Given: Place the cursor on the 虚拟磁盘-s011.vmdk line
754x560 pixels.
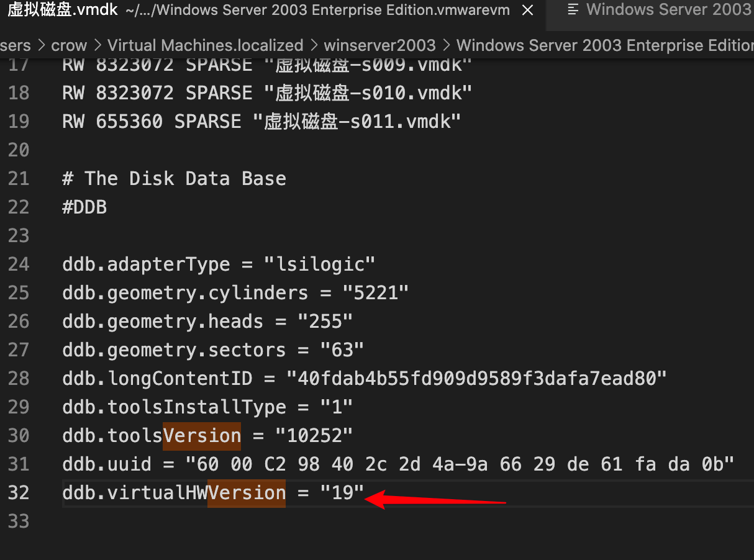Looking at the screenshot, I should pos(261,121).
